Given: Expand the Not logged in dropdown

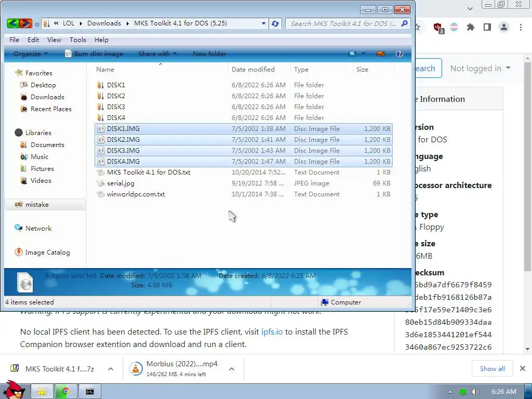Looking at the screenshot, I should [x=480, y=68].
